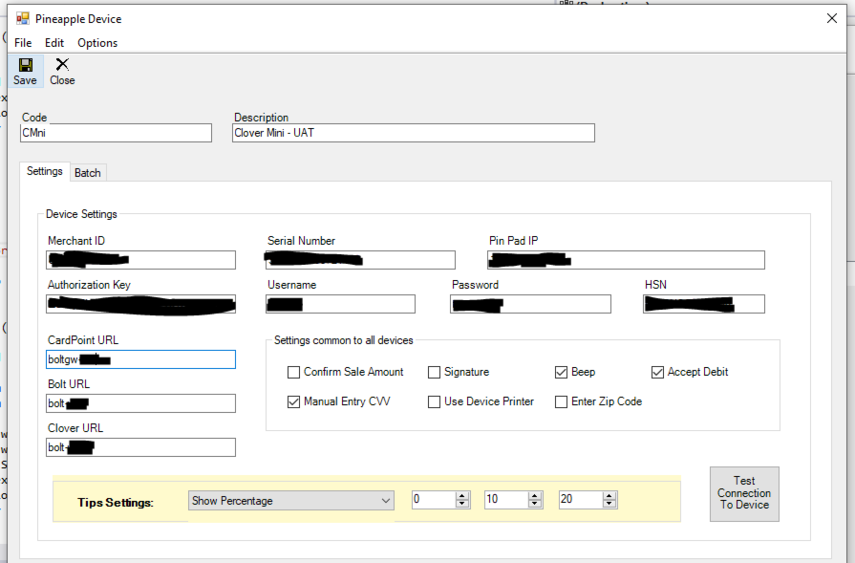
Task: Enable Confirm Sale Amount checkbox
Action: [x=293, y=372]
